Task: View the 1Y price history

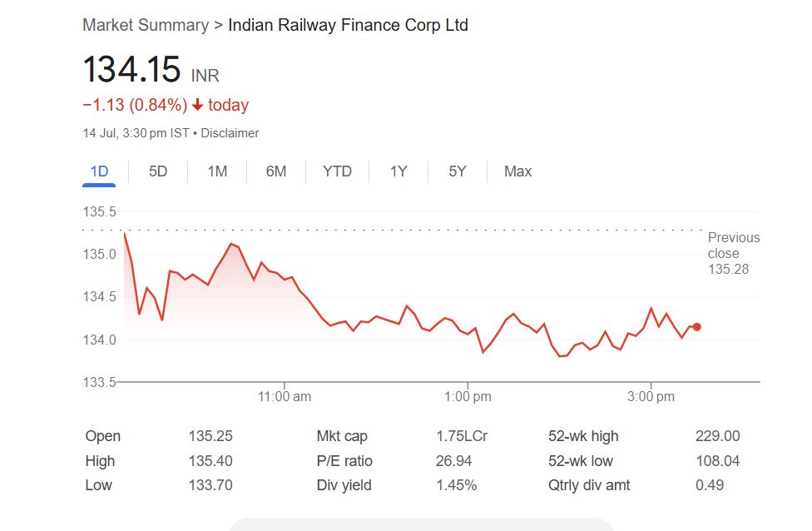Action: [399, 171]
